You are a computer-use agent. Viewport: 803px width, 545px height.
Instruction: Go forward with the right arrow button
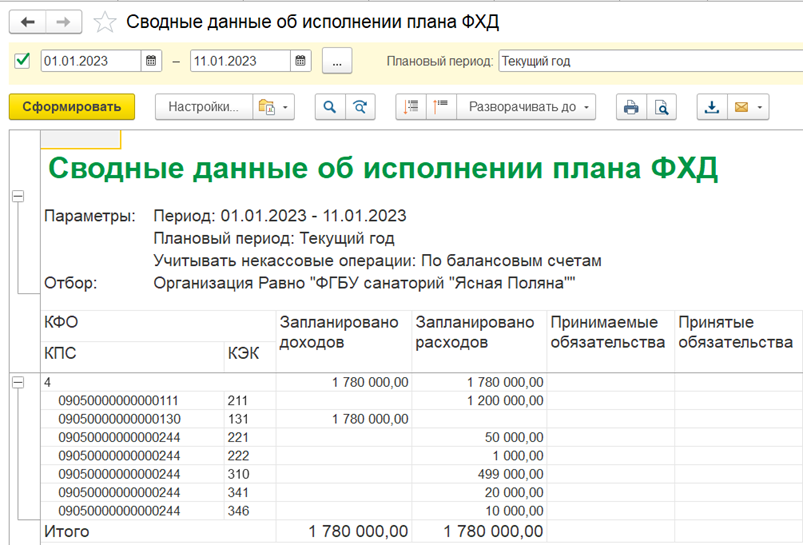point(64,22)
